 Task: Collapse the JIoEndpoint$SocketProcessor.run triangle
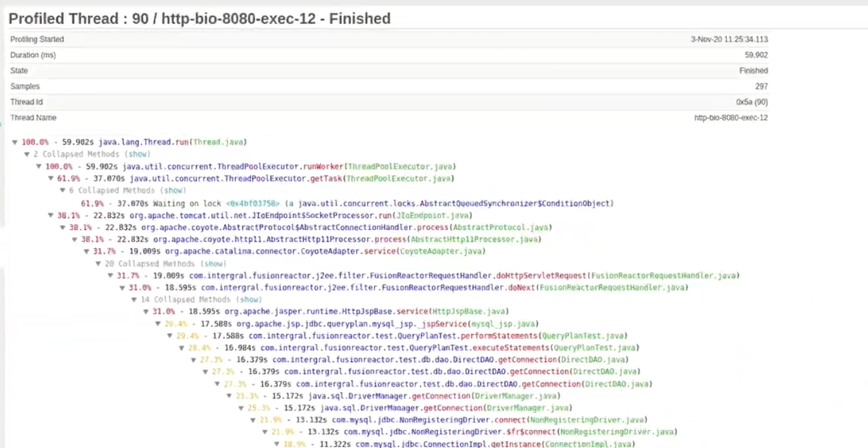tap(51, 215)
